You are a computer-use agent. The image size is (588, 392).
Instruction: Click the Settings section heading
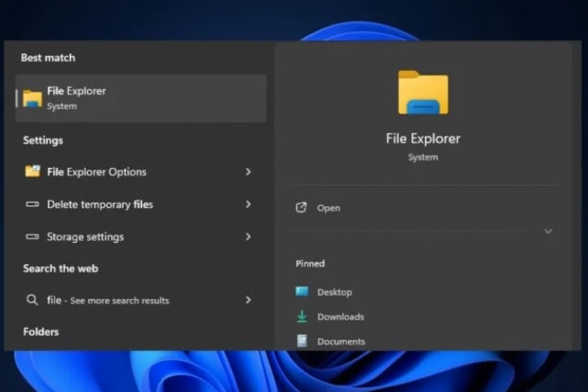(x=43, y=140)
